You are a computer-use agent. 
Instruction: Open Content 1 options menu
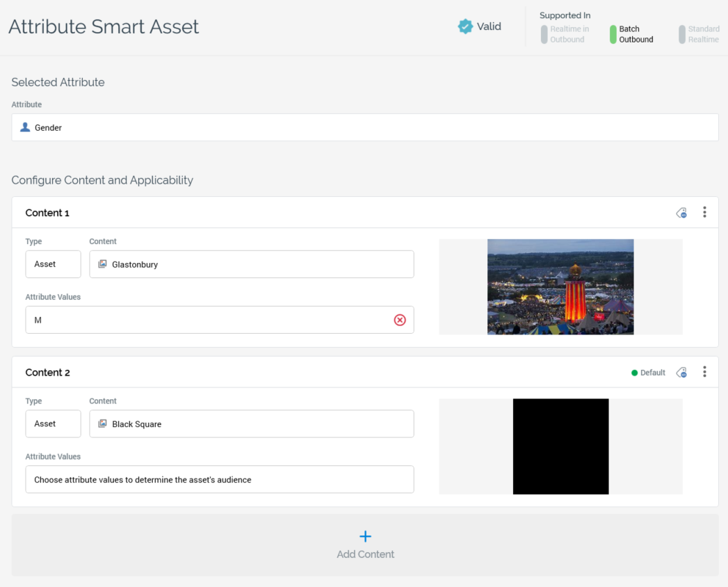click(x=704, y=212)
